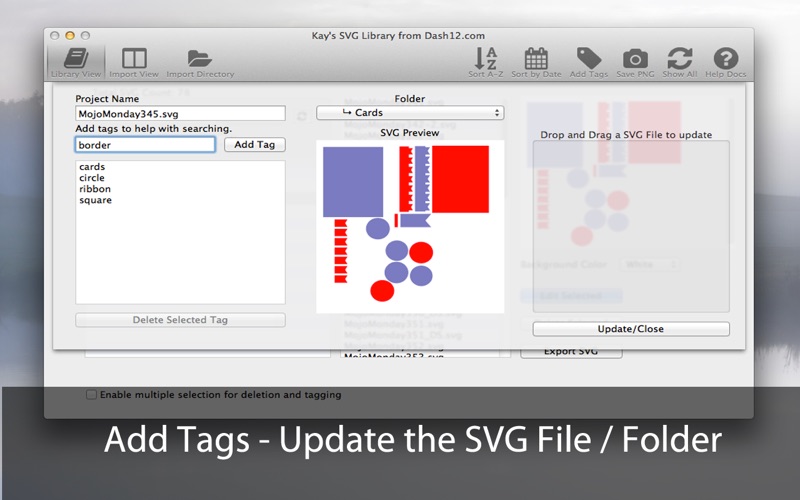The height and width of the screenshot is (500, 800).
Task: Select the circle tag
Action: coord(92,178)
